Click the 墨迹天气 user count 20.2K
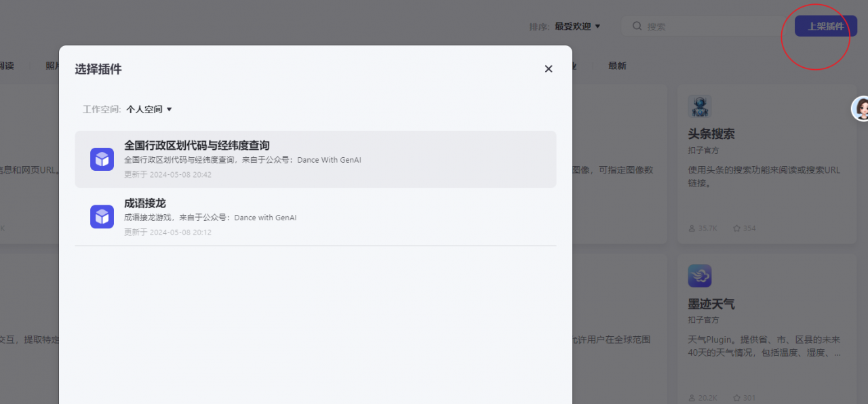Image resolution: width=868 pixels, height=404 pixels. [703, 398]
